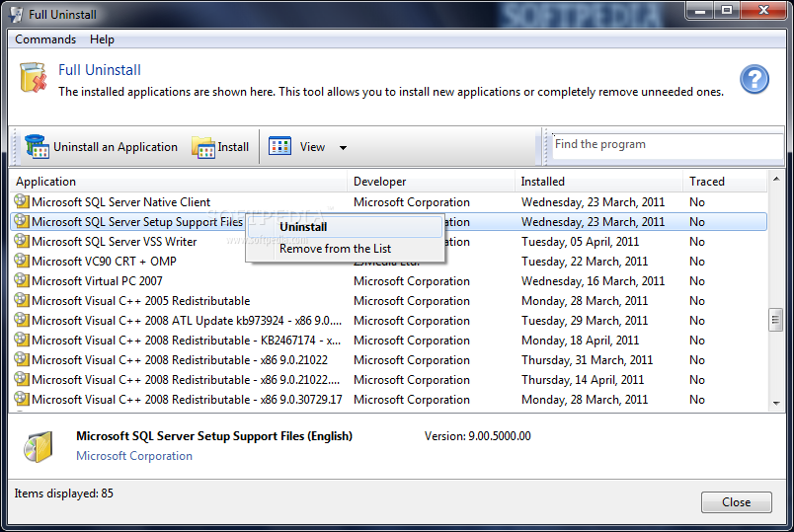Image resolution: width=794 pixels, height=532 pixels.
Task: Click the View grid icon
Action: click(x=279, y=146)
